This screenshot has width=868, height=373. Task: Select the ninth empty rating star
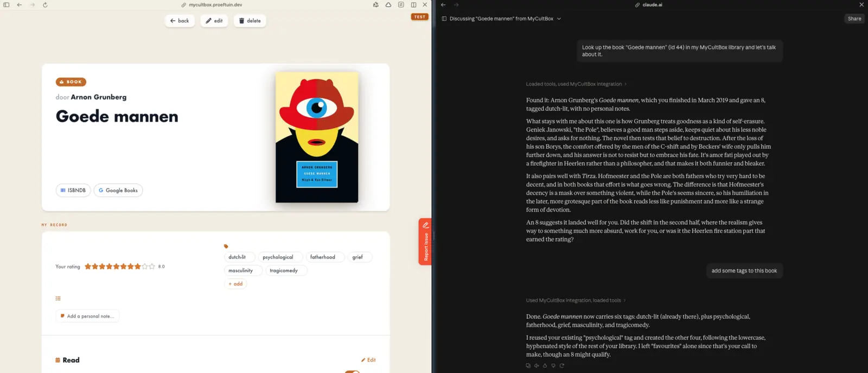tap(145, 267)
